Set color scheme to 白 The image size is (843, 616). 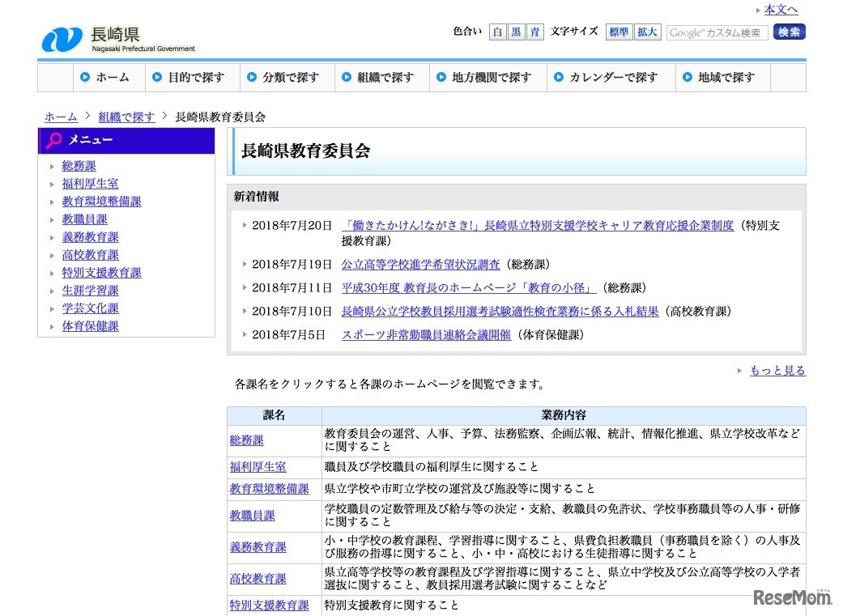[497, 32]
